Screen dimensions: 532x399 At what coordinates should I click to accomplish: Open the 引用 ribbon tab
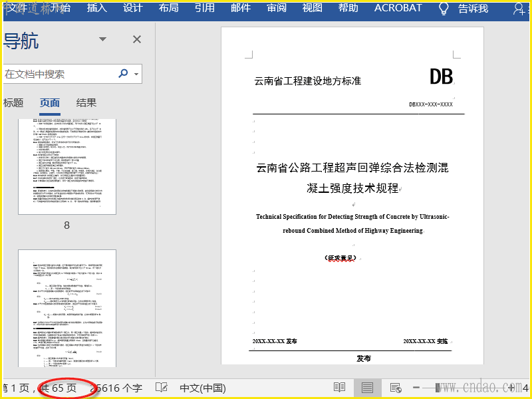pyautogui.click(x=205, y=8)
